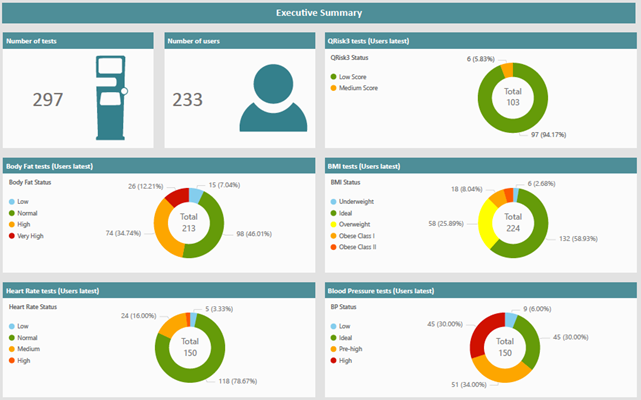The width and height of the screenshot is (641, 400).
Task: Click the 297 tests count value
Action: (48, 100)
